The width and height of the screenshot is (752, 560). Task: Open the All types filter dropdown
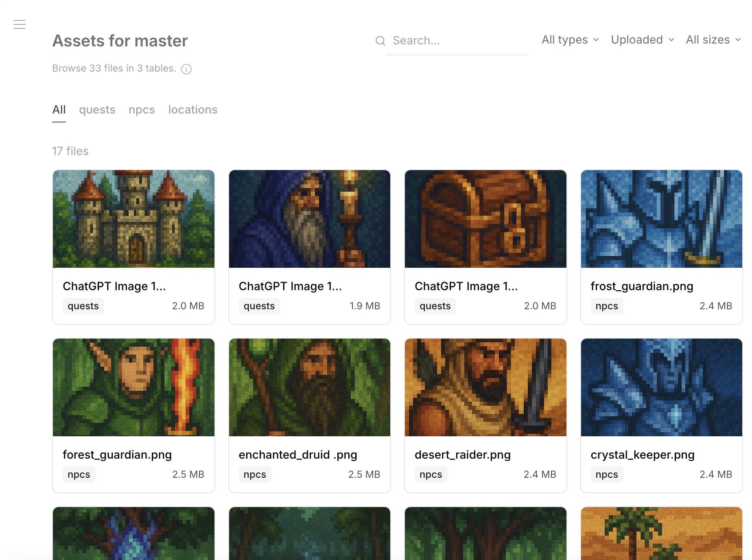tap(569, 39)
